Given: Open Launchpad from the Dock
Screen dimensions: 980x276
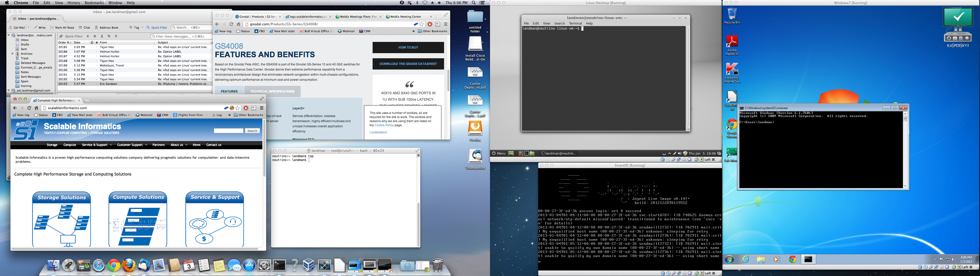Looking at the screenshot, I should click(68, 265).
